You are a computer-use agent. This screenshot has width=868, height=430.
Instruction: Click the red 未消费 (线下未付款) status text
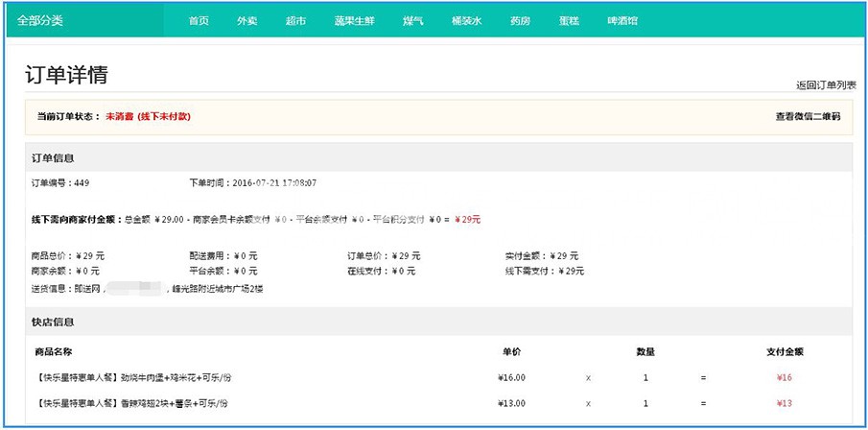point(149,117)
